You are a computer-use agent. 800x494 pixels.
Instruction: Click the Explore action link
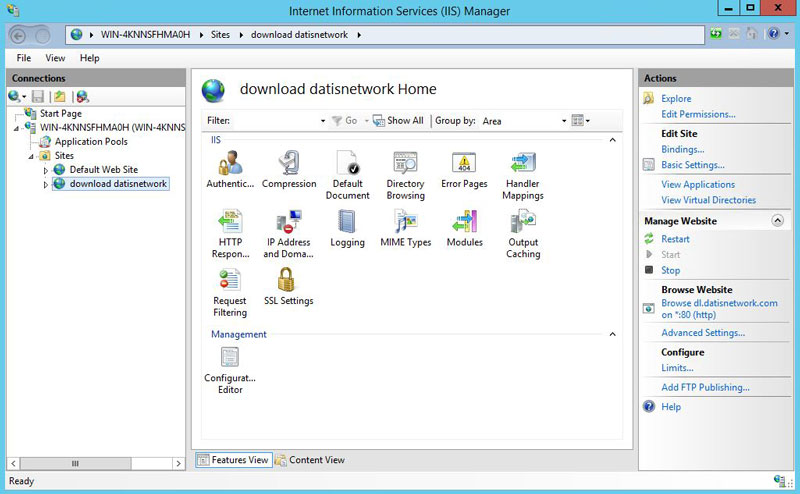(676, 98)
